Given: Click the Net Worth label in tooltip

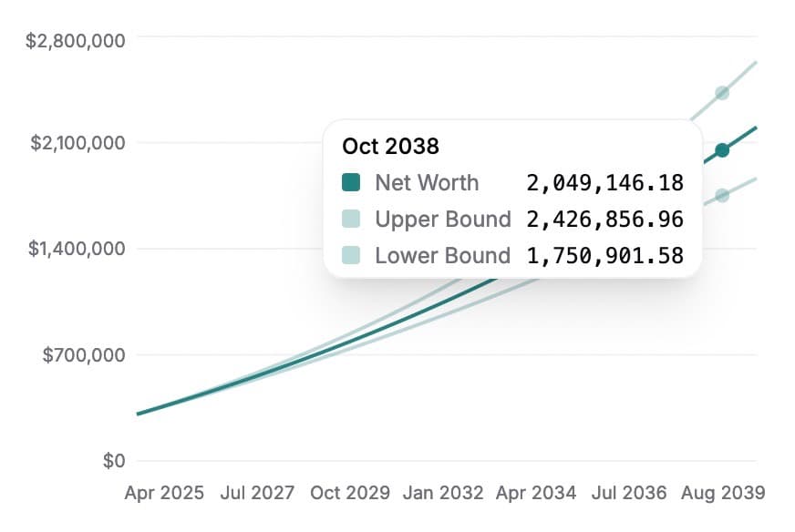Looking at the screenshot, I should (427, 182).
